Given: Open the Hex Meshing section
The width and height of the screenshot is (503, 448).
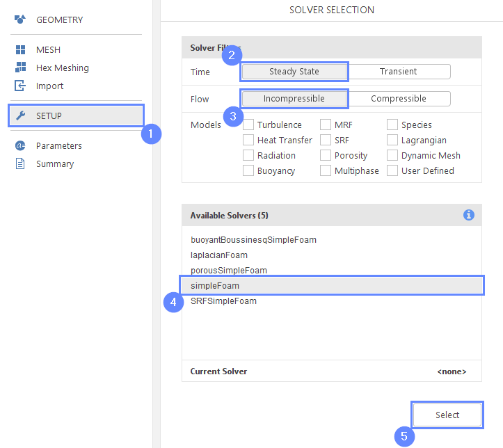Looking at the screenshot, I should tap(62, 68).
